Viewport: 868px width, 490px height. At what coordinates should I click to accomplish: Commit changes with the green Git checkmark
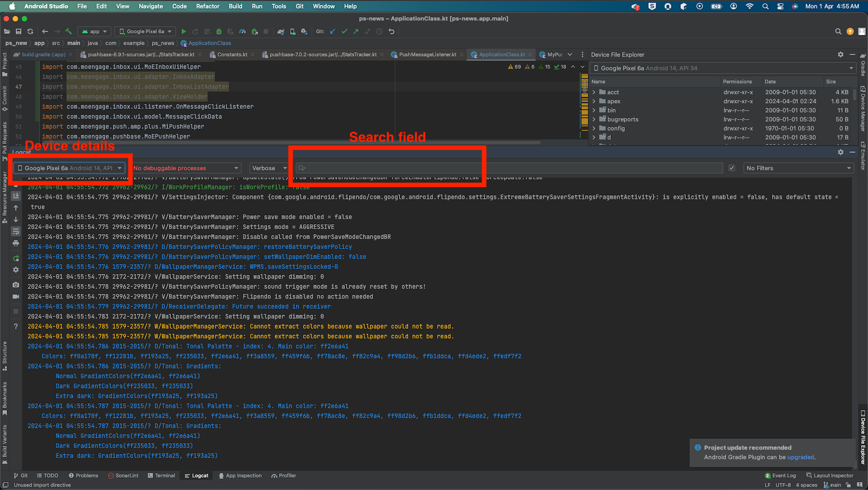click(x=345, y=31)
